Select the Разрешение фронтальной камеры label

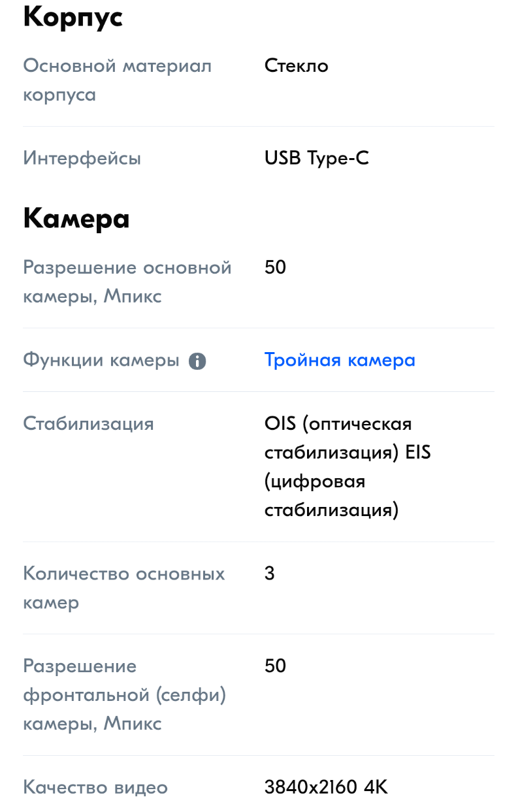(x=126, y=694)
